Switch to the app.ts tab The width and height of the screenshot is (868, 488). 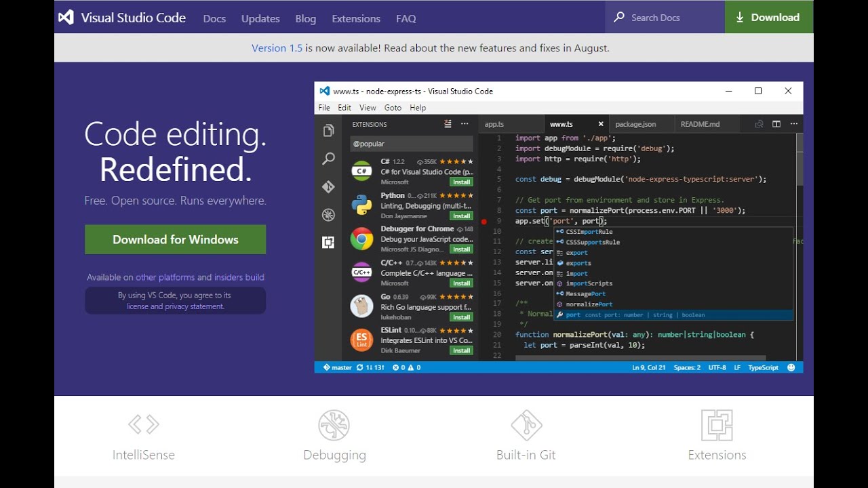511,124
